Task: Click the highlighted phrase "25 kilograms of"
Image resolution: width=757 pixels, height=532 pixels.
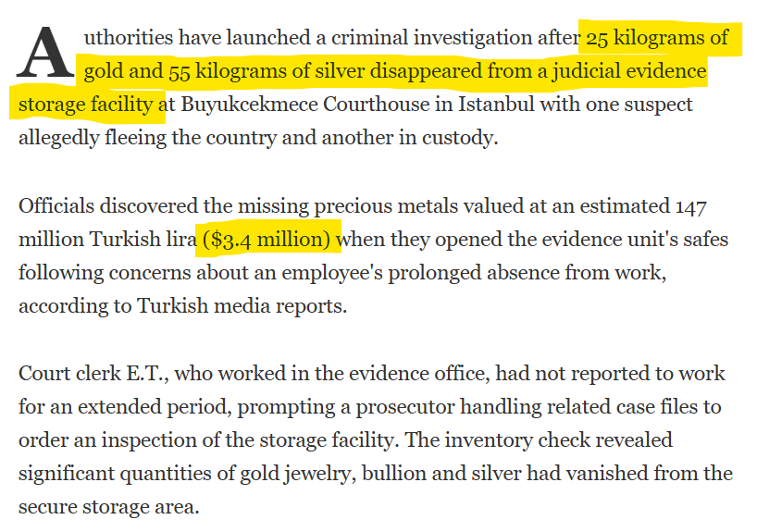Action: (656, 38)
